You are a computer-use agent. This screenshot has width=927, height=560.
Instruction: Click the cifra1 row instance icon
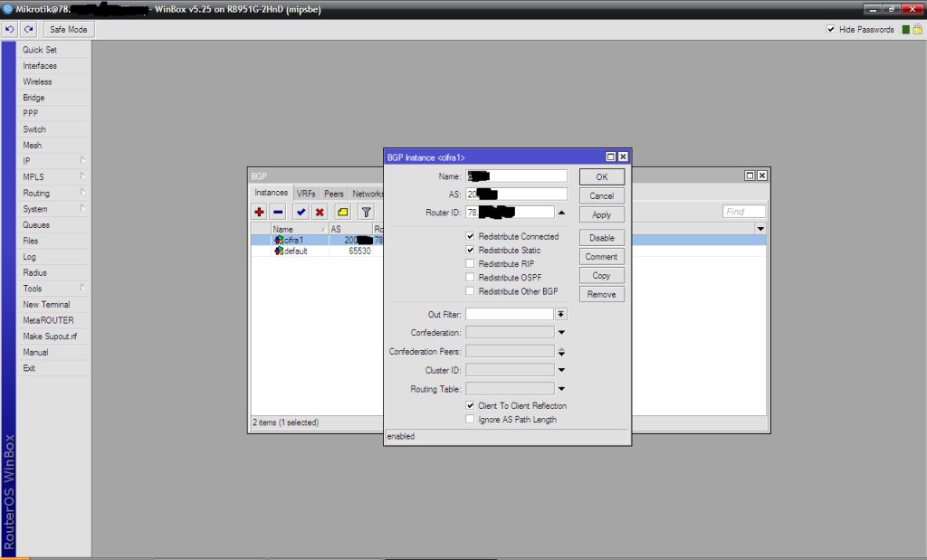[279, 240]
